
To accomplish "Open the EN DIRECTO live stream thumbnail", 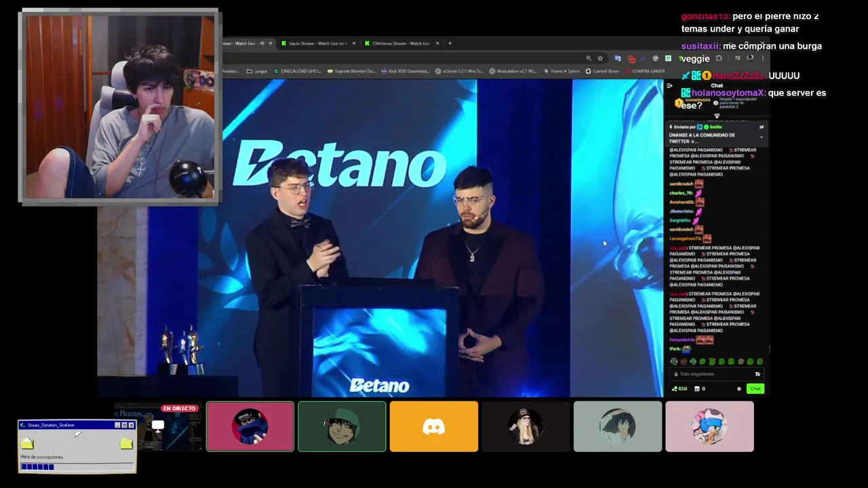I will click(x=158, y=426).
